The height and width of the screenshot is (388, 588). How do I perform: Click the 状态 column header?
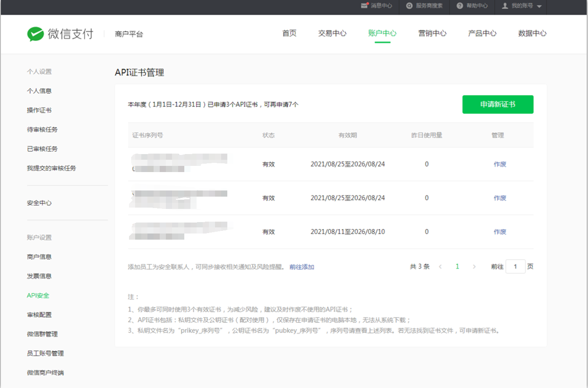point(269,135)
